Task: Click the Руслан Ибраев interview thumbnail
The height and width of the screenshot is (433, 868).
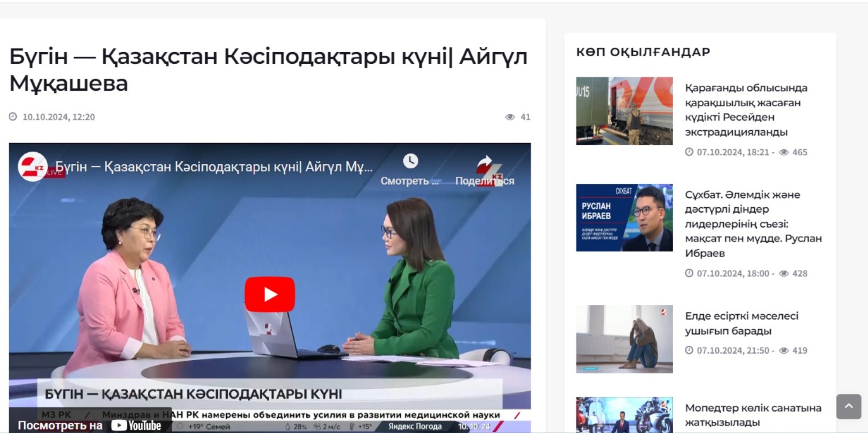Action: point(624,217)
